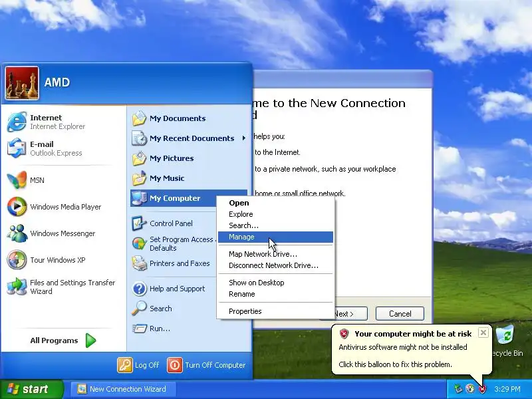
Task: Open the Printers and Faxes icon
Action: 139,263
